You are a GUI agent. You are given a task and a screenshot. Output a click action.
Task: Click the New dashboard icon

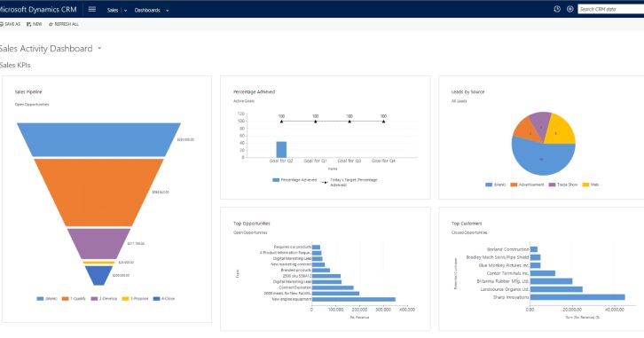click(x=28, y=24)
